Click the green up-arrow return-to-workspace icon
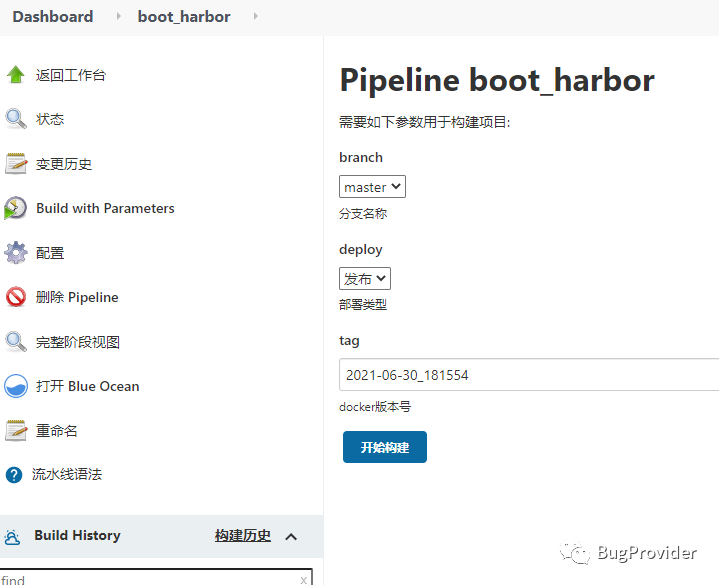 click(16, 75)
